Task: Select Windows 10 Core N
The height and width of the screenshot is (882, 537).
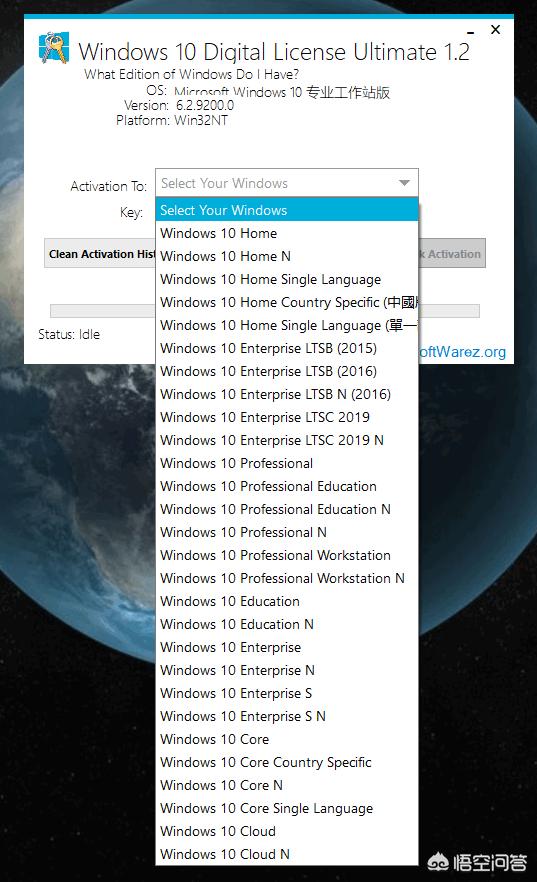Action: coord(287,785)
